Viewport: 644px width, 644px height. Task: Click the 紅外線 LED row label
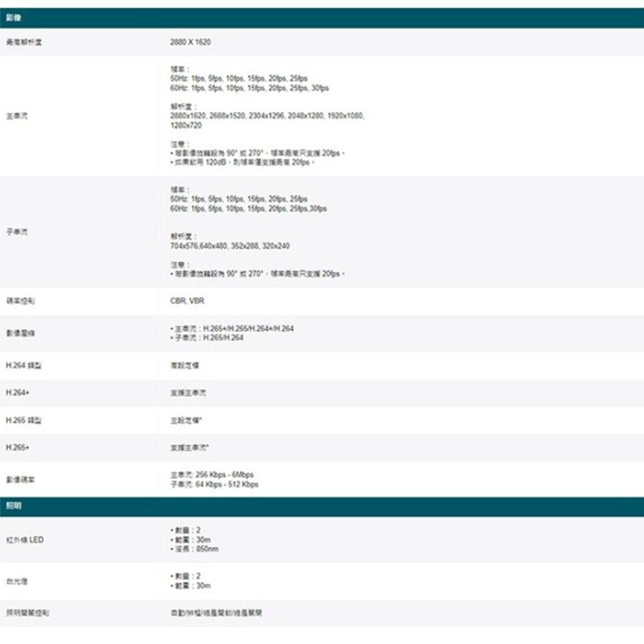(x=24, y=540)
